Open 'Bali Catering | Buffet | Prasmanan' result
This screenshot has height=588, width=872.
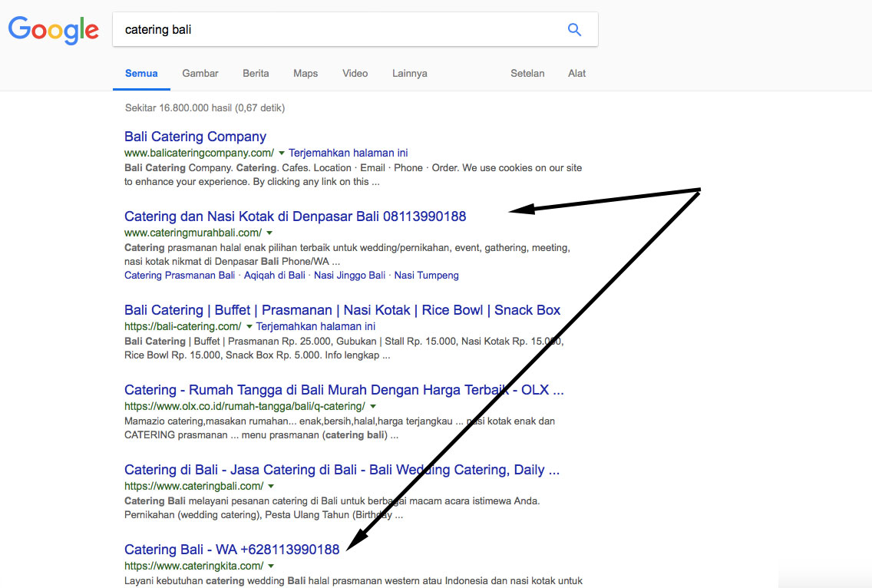[342, 310]
